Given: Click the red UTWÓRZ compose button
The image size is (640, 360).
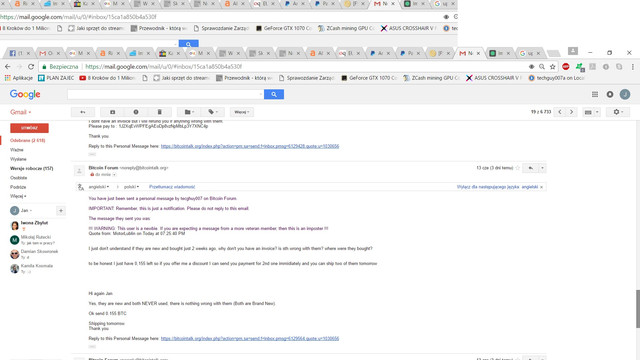Looking at the screenshot, I should click(x=29, y=128).
